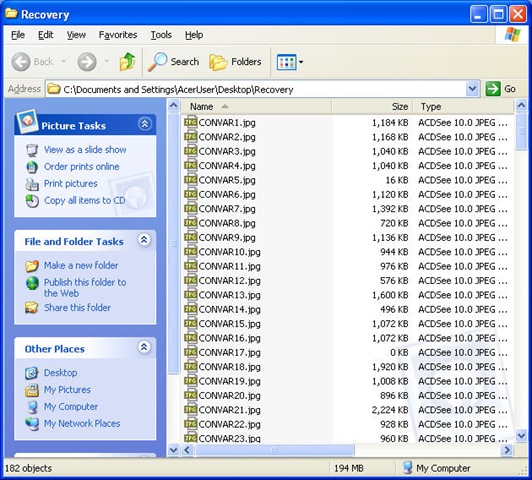532x480 pixels.
Task: Click the Up folder toolbar icon
Action: click(x=128, y=62)
